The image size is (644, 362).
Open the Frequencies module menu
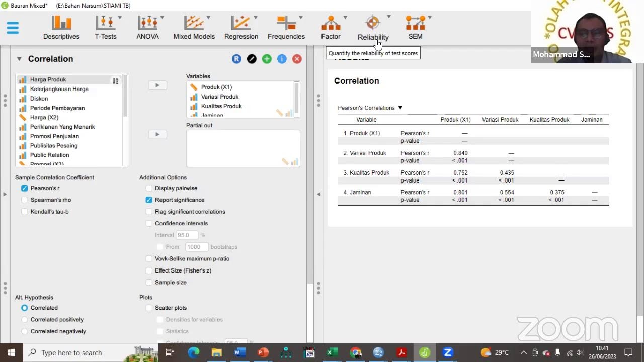[286, 28]
